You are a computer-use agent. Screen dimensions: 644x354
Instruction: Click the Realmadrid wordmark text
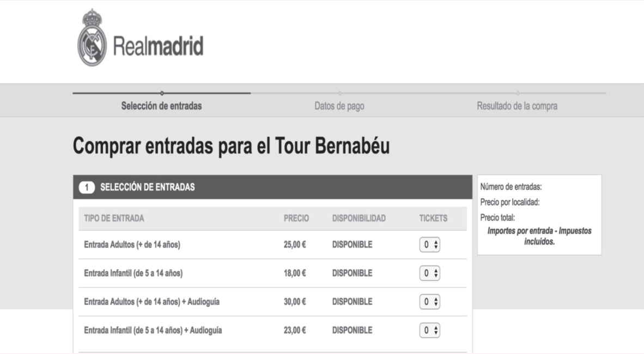click(158, 47)
